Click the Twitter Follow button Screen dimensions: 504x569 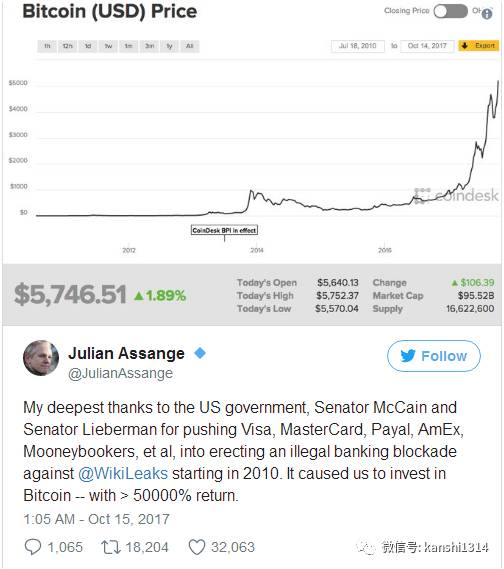434,356
